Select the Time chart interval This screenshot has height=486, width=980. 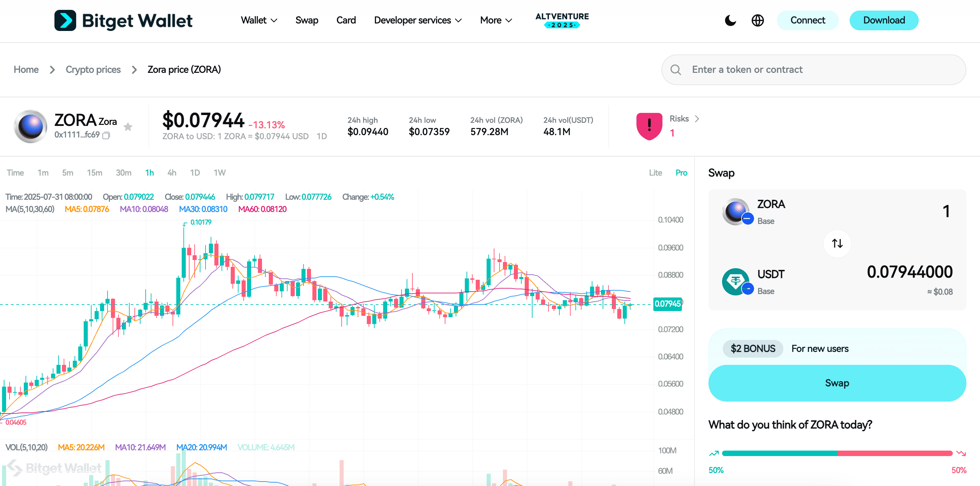15,173
